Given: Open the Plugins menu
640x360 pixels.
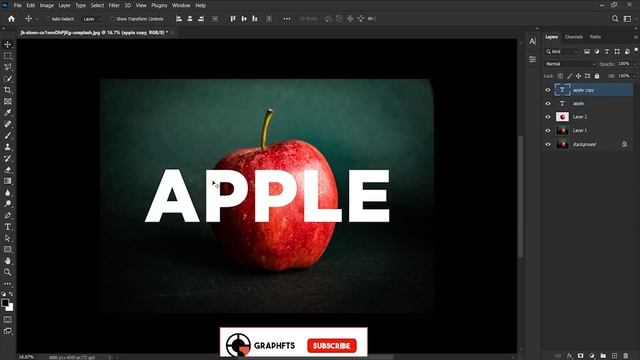Looking at the screenshot, I should point(159,5).
